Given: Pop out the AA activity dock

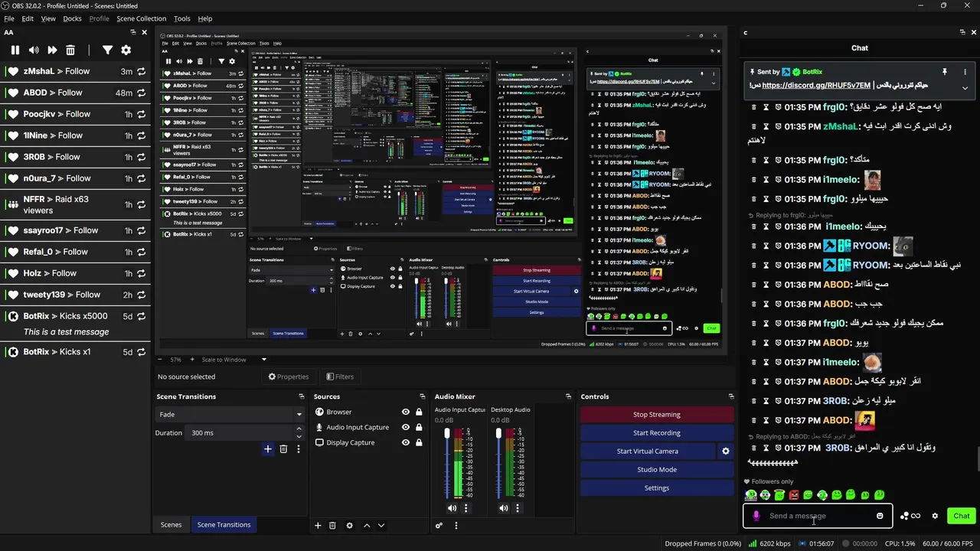Looking at the screenshot, I should point(132,32).
